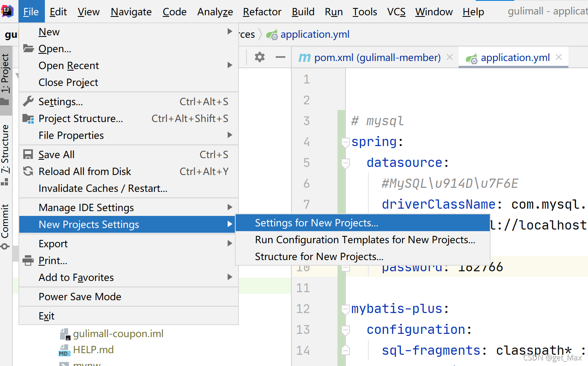Click the Print printer icon
This screenshot has width=588, height=366.
pyautogui.click(x=28, y=260)
